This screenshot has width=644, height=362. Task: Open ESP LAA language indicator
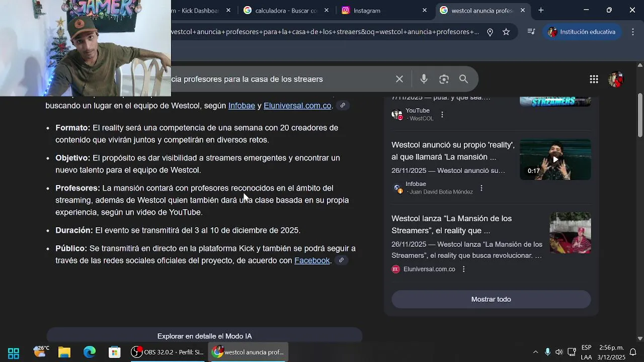(x=586, y=352)
